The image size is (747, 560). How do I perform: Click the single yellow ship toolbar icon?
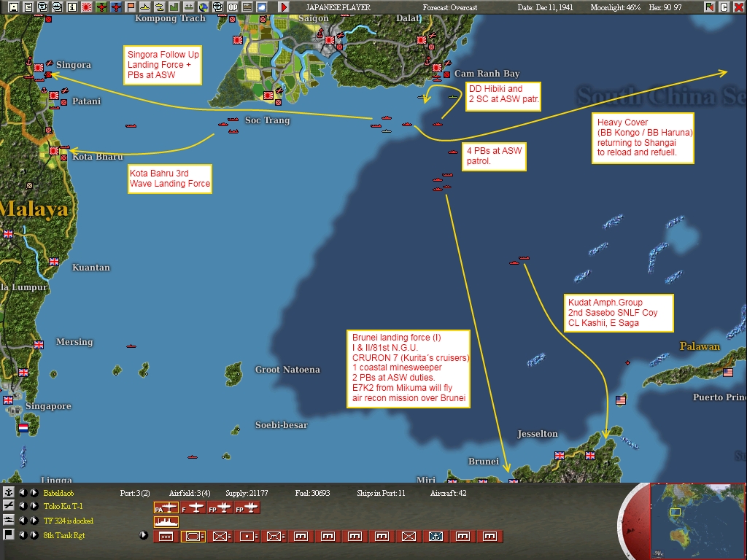(145, 7)
